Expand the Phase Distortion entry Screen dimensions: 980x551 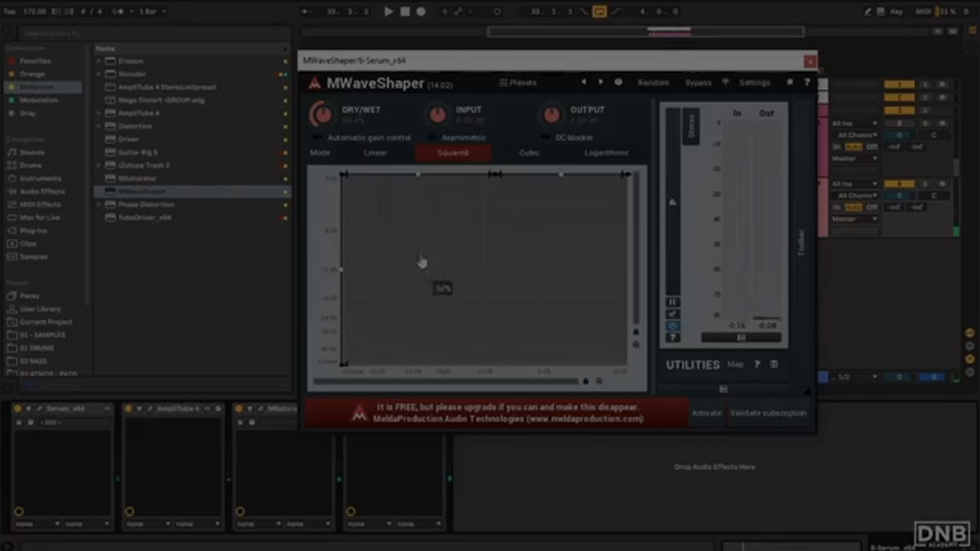pyautogui.click(x=99, y=204)
